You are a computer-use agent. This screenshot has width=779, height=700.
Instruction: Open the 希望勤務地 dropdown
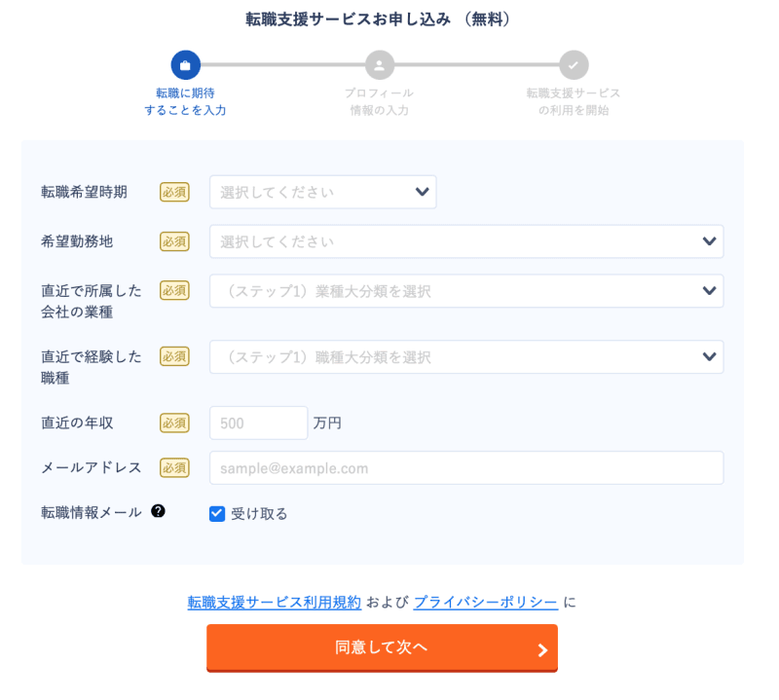465,241
